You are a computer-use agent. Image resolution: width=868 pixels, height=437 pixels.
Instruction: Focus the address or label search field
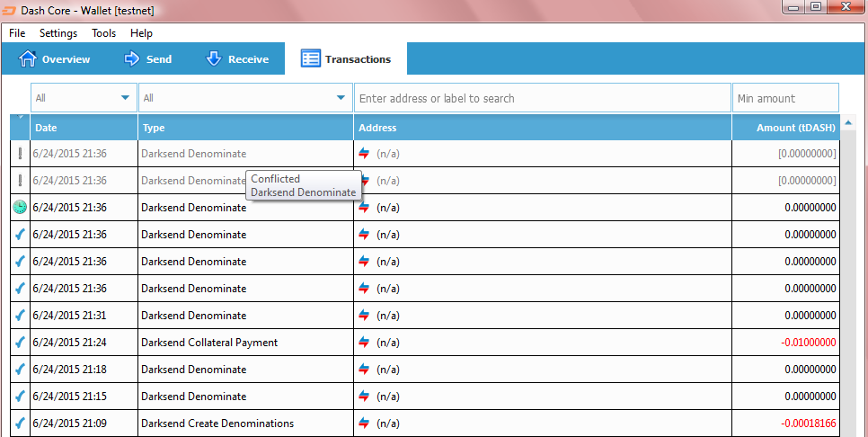[x=543, y=98]
